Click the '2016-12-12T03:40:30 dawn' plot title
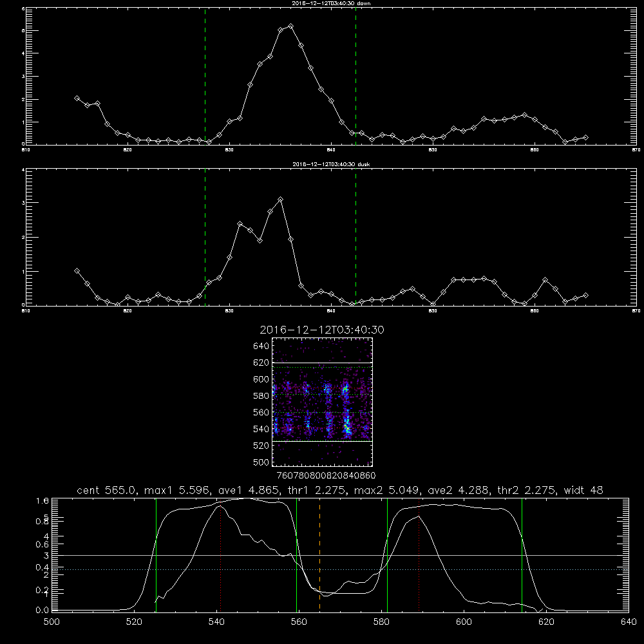 tap(331, 3)
